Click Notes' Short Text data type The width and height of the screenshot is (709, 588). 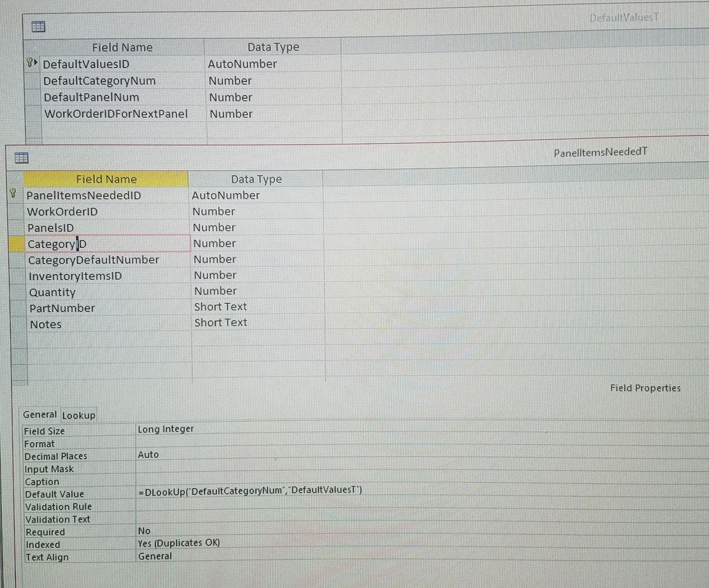coord(221,322)
